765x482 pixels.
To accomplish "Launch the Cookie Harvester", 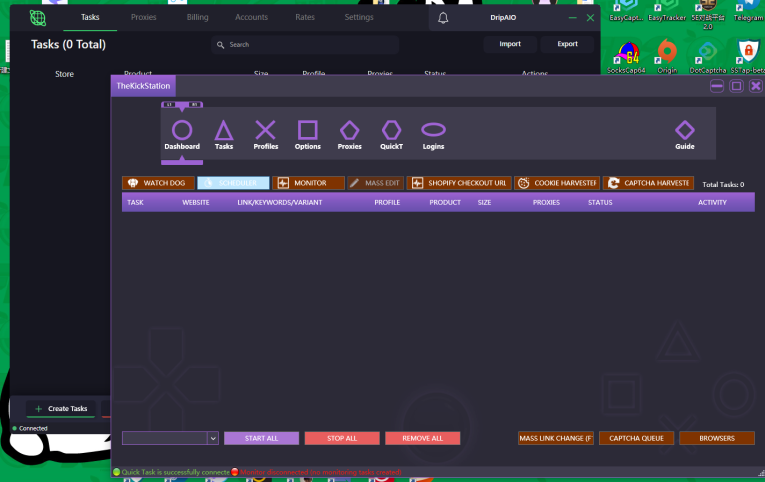I will [x=557, y=183].
